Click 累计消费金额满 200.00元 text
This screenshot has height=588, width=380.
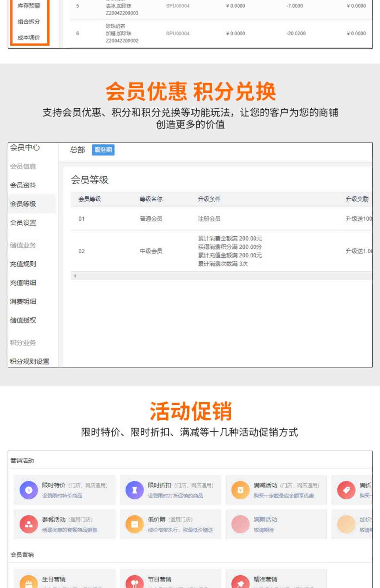[230, 238]
